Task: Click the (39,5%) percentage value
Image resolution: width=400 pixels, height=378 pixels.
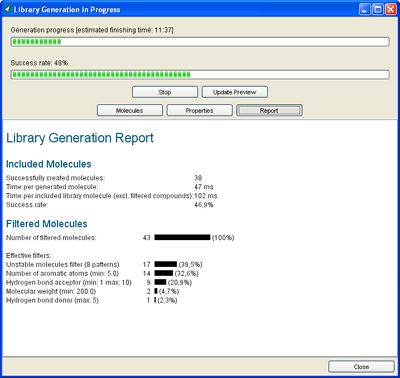Action: 190,265
